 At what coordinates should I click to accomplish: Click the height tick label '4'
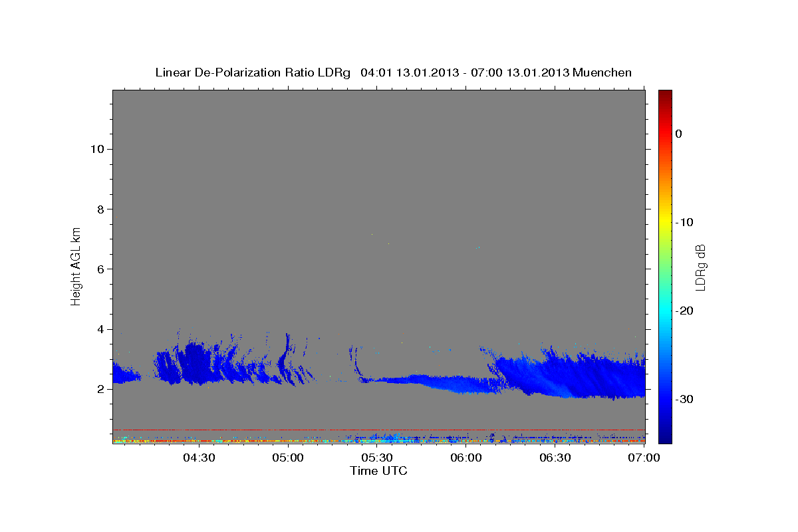coord(100,329)
